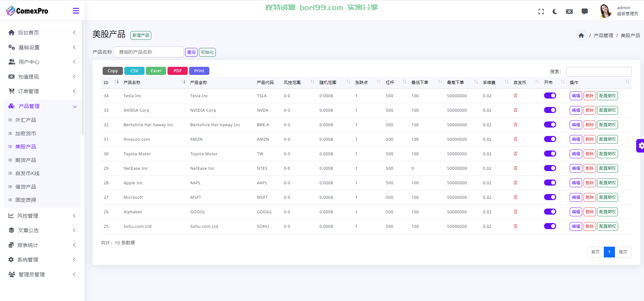Viewport: 644px width, 301px height.
Task: Expand the 基础设置 menu chevron
Action: 74,47
